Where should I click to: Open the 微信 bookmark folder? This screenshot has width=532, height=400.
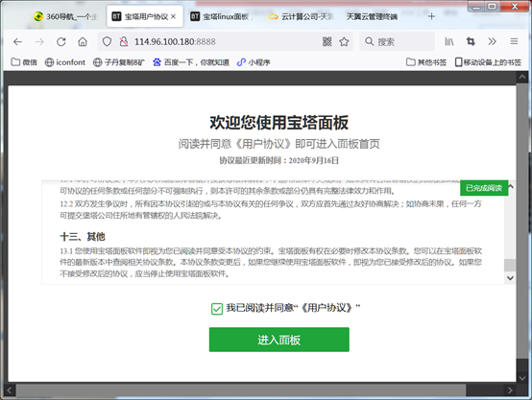coord(24,62)
